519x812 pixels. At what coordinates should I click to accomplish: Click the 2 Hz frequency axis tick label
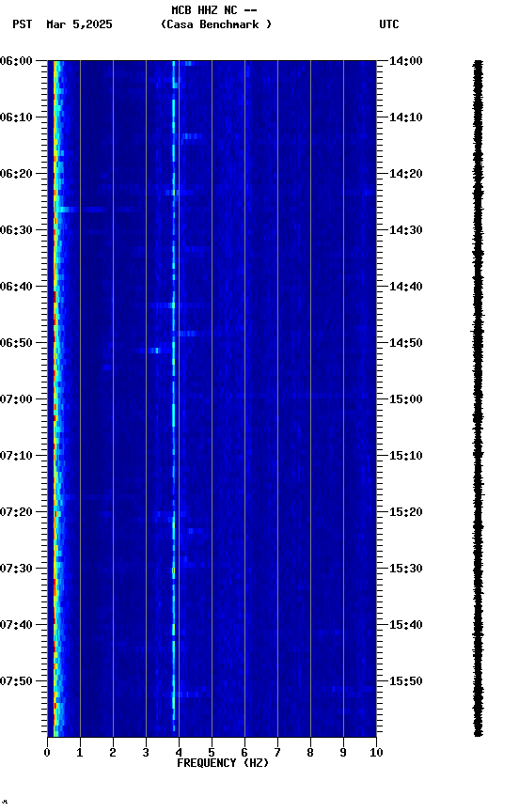113,753
